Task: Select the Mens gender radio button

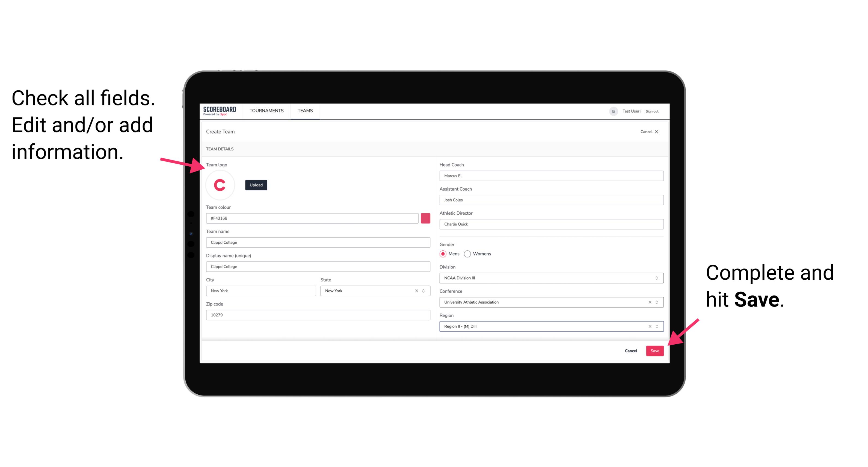Action: click(x=443, y=254)
